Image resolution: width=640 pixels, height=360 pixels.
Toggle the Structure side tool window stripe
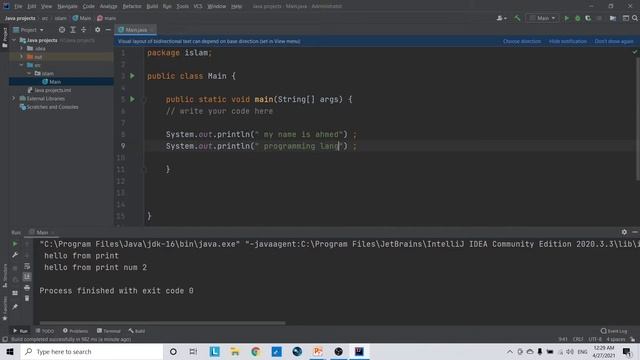point(4,276)
